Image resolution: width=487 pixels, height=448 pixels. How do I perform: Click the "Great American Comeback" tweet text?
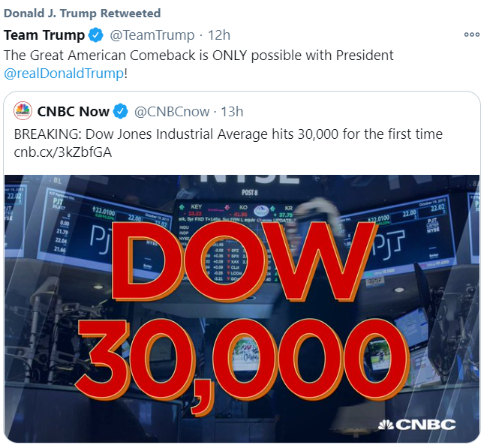199,55
